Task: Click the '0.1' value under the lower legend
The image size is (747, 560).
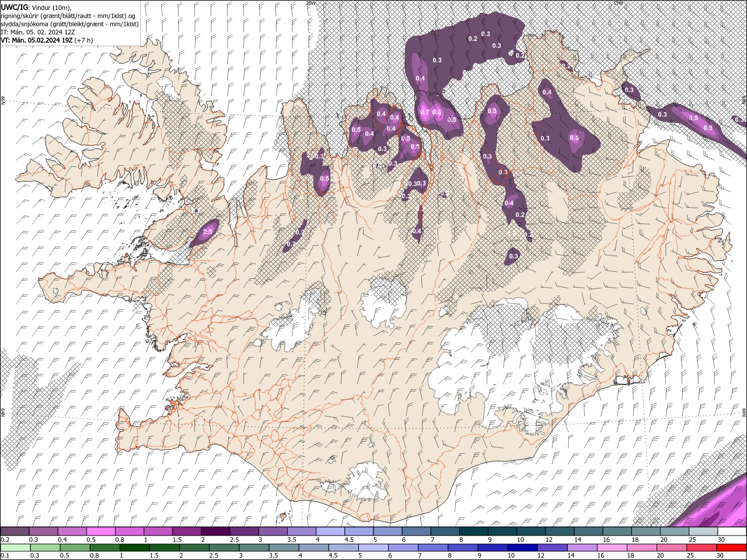Action: [x=5, y=556]
